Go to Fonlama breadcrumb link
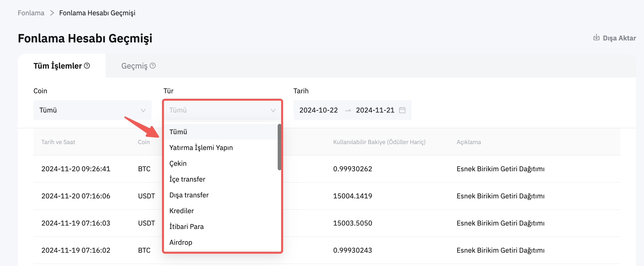 tap(31, 13)
